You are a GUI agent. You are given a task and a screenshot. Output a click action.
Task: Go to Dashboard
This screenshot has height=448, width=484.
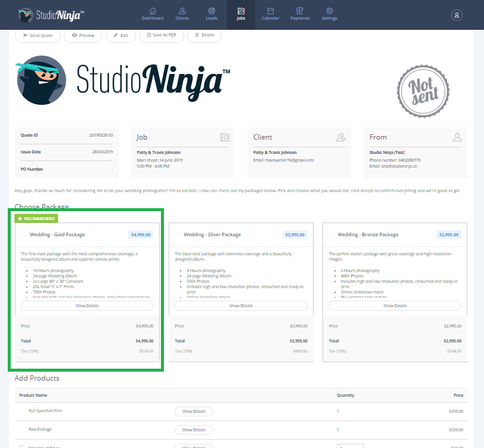(x=153, y=14)
